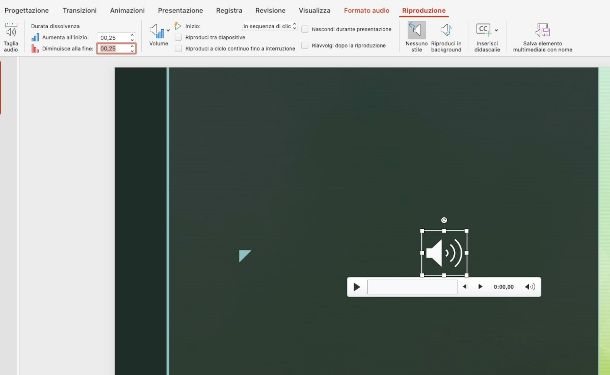610x375 pixels.
Task: Switch to the Presentazione tab
Action: pyautogui.click(x=180, y=11)
